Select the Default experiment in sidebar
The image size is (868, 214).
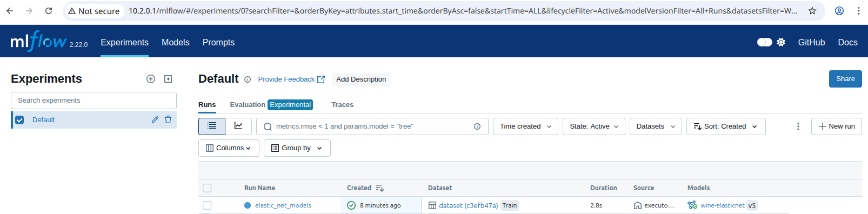[x=43, y=120]
